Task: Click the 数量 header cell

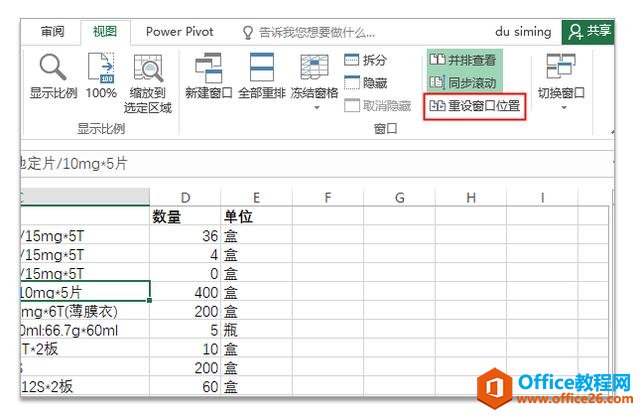Action: tap(185, 216)
